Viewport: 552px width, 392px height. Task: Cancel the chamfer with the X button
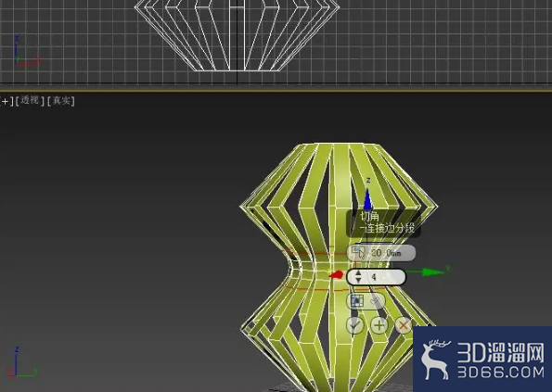coord(404,325)
